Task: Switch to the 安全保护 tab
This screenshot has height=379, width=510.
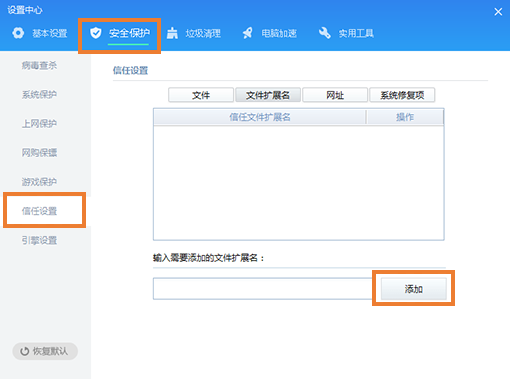Action: coord(120,33)
